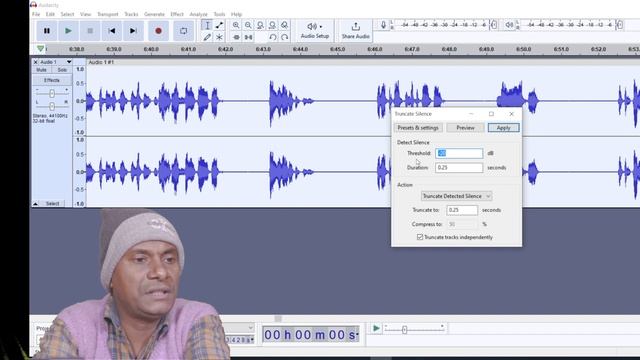Solo the Audio 1 track

click(62, 70)
